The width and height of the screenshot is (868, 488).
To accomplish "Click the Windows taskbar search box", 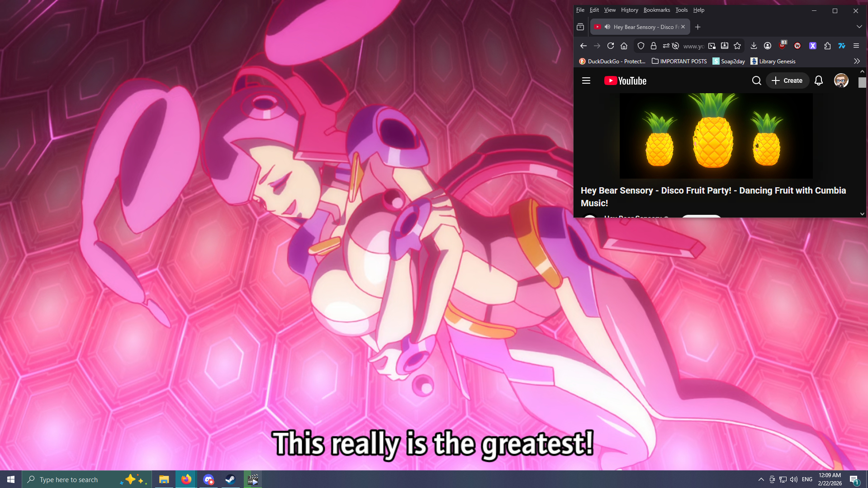I will click(x=72, y=479).
